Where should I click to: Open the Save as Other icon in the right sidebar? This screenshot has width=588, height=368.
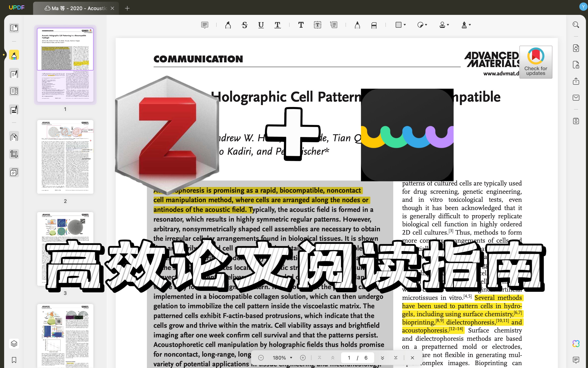click(576, 121)
